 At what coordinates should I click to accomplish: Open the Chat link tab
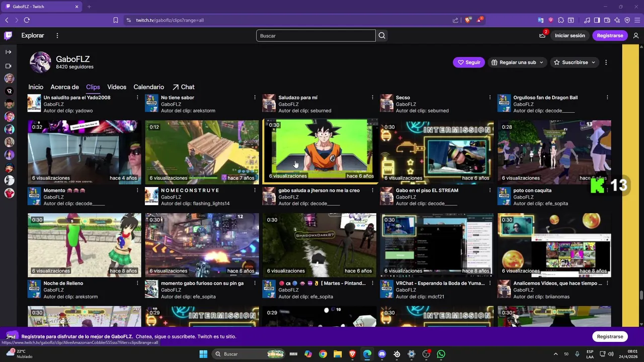pos(184,87)
